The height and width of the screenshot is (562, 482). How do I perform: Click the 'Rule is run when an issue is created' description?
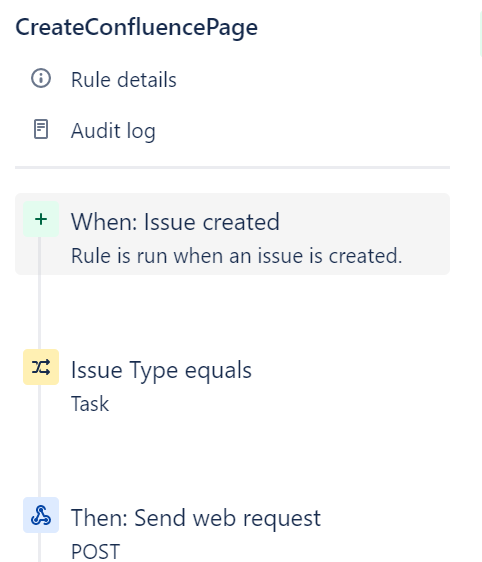pyautogui.click(x=237, y=256)
